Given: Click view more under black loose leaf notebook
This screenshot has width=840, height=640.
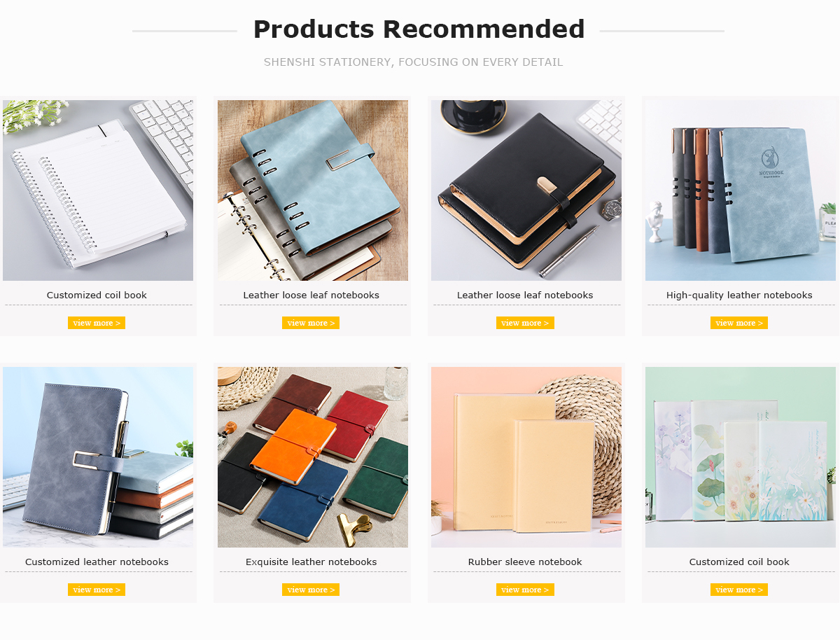Looking at the screenshot, I should click(x=525, y=323).
